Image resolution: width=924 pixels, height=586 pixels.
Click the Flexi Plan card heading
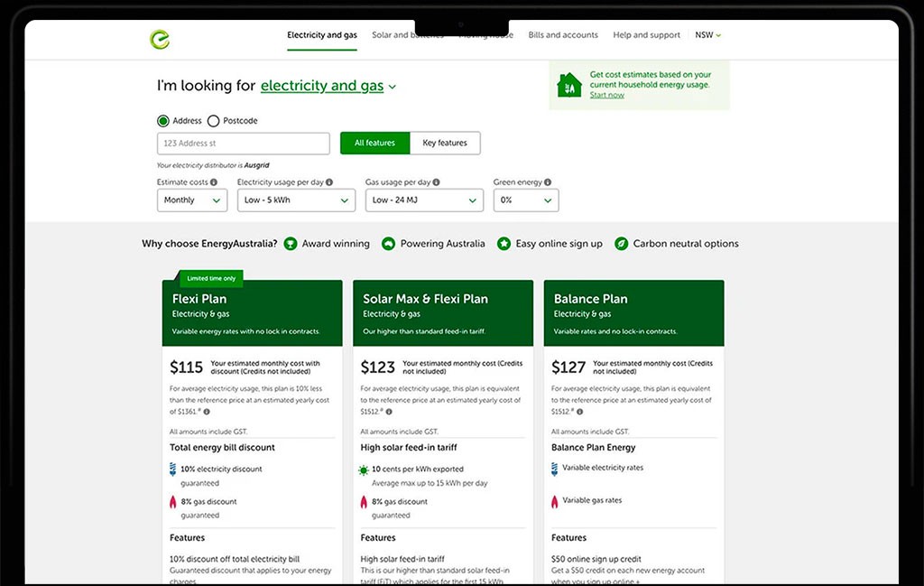coord(199,299)
